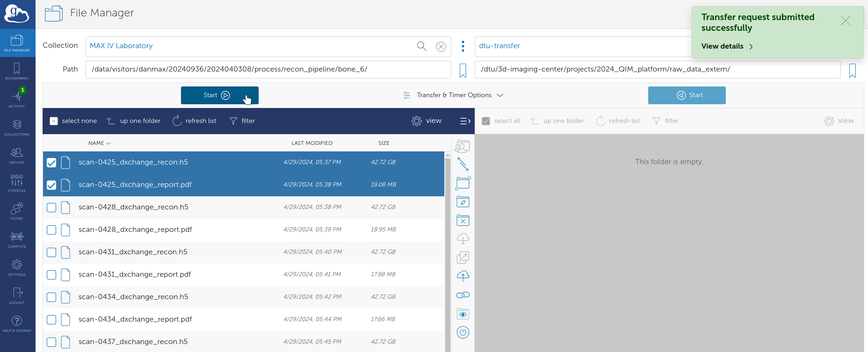Open View details of transfer notification
The width and height of the screenshot is (868, 352).
coord(727,46)
